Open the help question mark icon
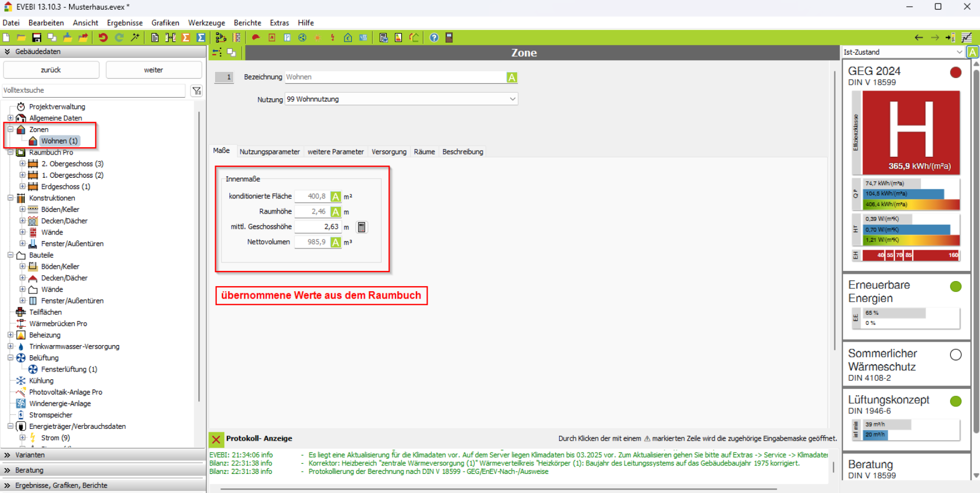Viewport: 980px width, 493px height. 434,38
